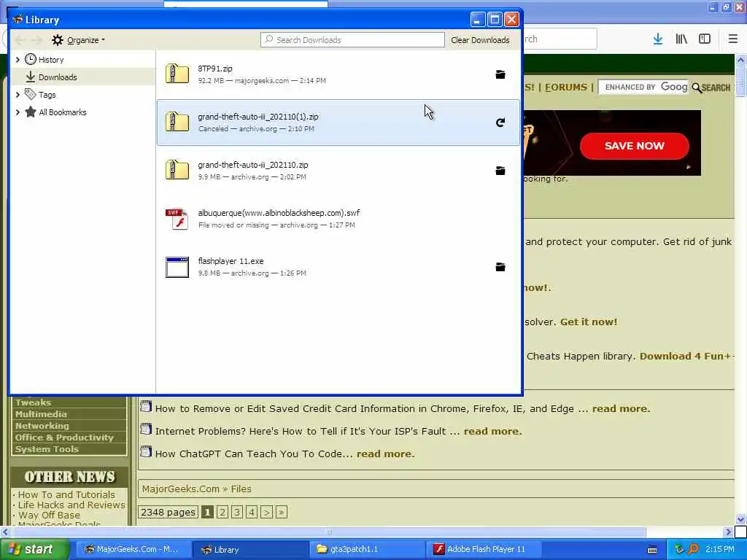Expand the Tags tree node
This screenshot has height=560, width=747.
pyautogui.click(x=18, y=94)
